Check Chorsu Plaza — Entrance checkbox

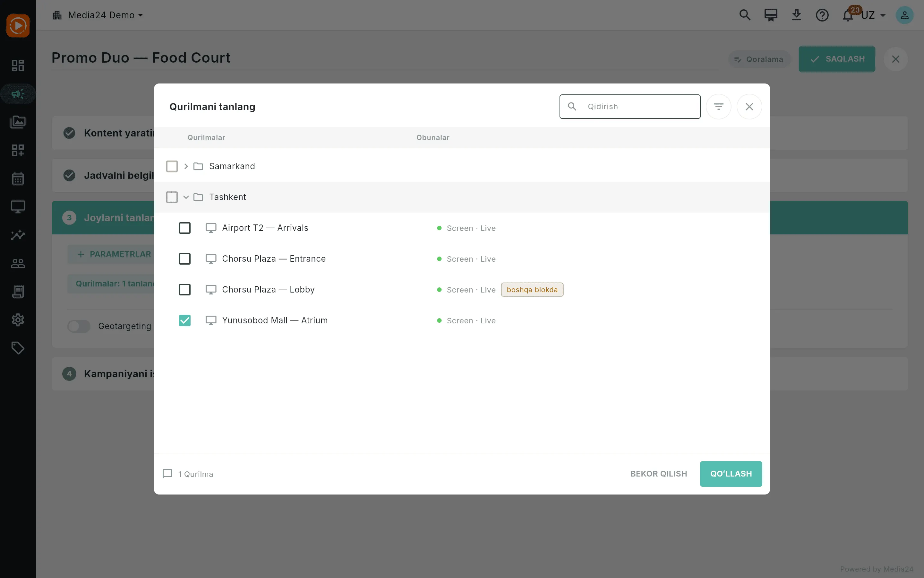pyautogui.click(x=185, y=259)
